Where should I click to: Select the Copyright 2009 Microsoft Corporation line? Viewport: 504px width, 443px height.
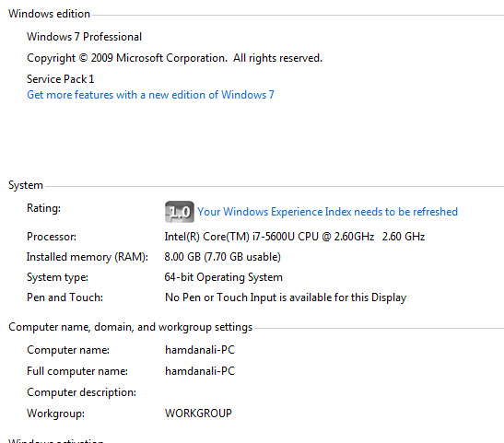(174, 58)
